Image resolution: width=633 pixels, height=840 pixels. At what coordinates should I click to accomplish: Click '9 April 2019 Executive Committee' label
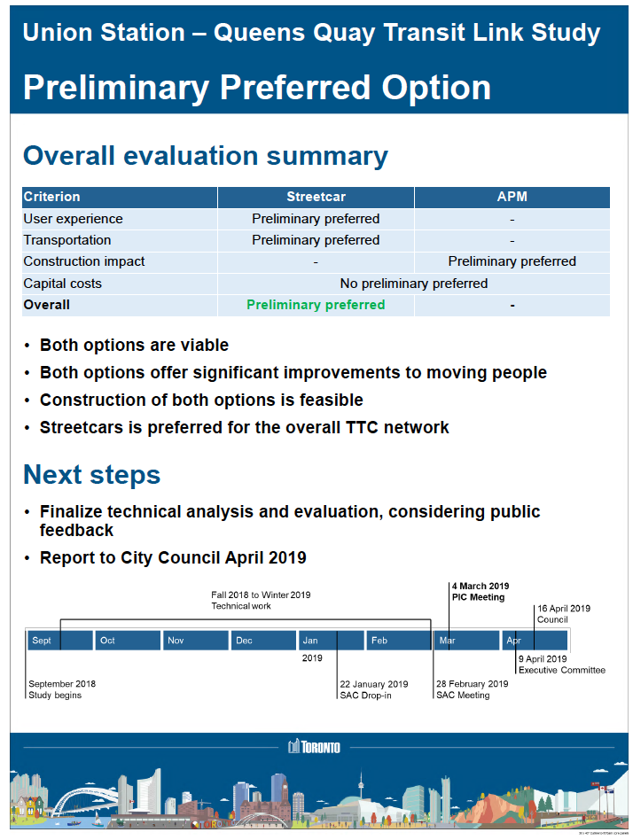pos(562,665)
